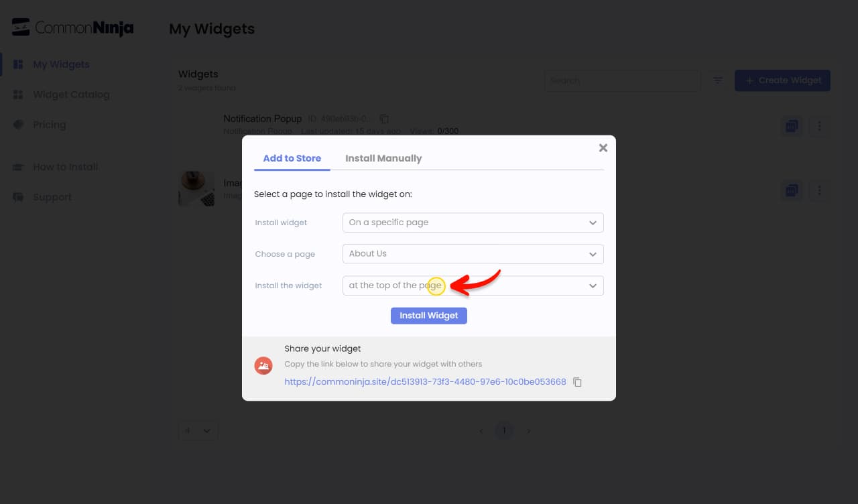This screenshot has height=504, width=858.
Task: Open Widget Catalog in the sidebar
Action: (x=71, y=94)
